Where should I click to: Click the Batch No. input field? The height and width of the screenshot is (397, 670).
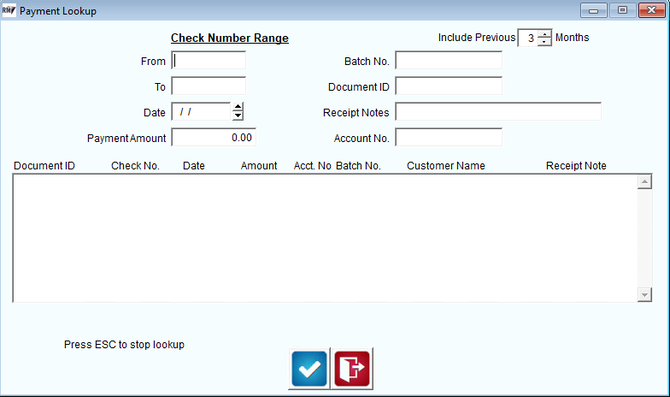click(449, 61)
